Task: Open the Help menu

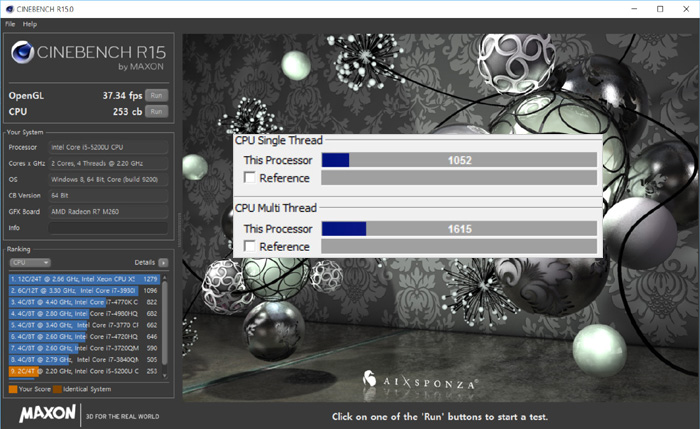Action: 30,23
